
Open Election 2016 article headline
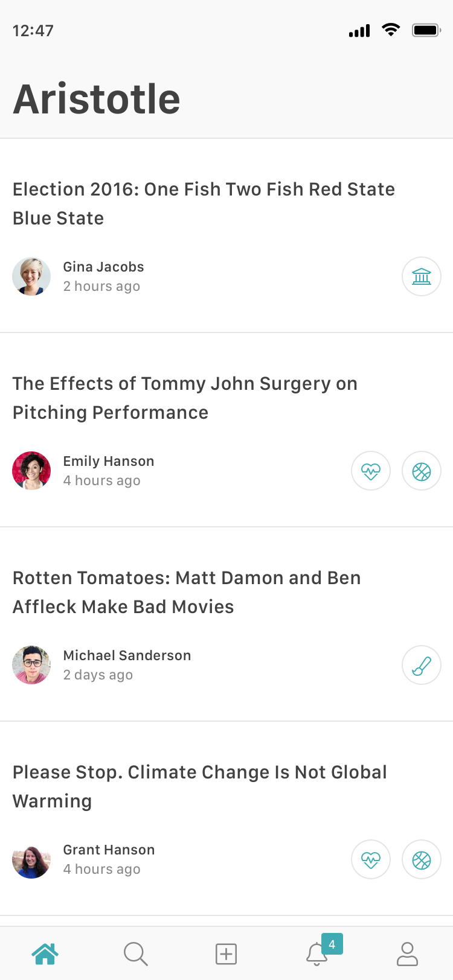coord(204,203)
